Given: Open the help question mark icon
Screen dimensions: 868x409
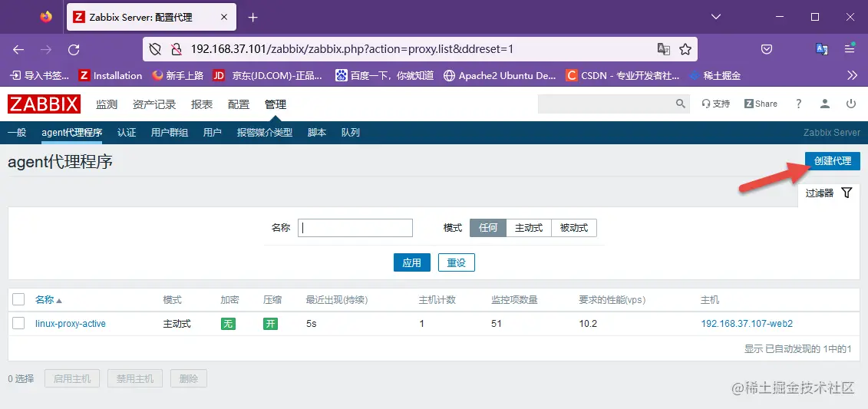Looking at the screenshot, I should 799,104.
